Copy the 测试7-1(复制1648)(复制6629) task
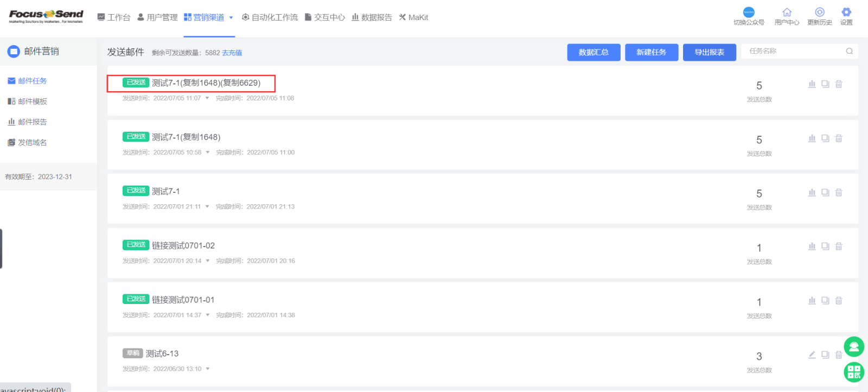 825,84
